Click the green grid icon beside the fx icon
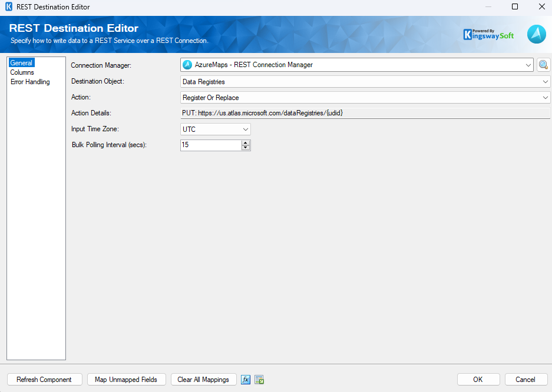Viewport: 552px width, 392px height. [259, 380]
